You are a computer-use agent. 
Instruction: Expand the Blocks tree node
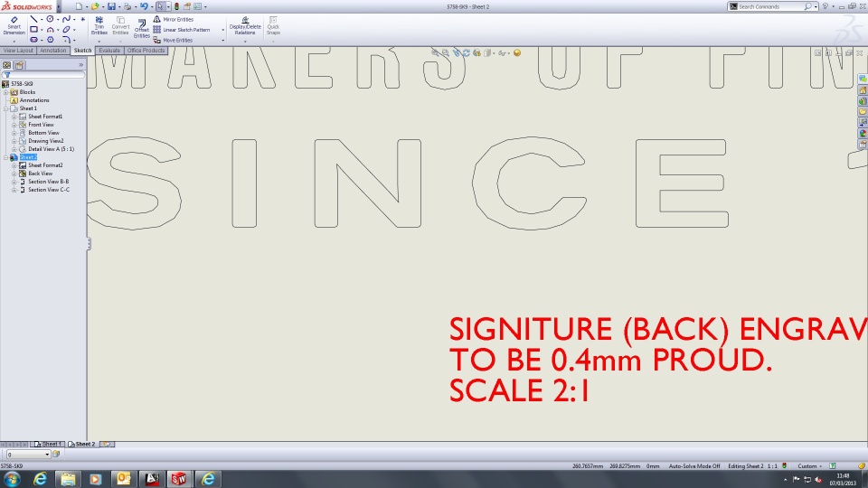click(6, 92)
